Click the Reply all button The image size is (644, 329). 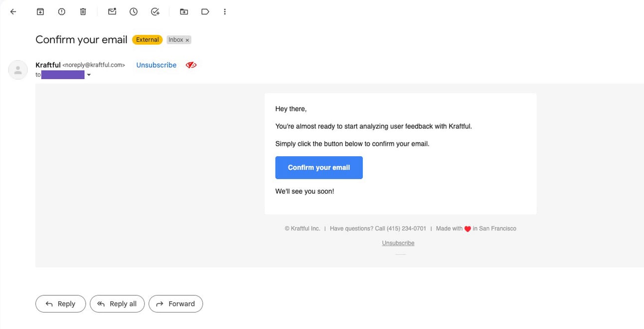coord(117,304)
